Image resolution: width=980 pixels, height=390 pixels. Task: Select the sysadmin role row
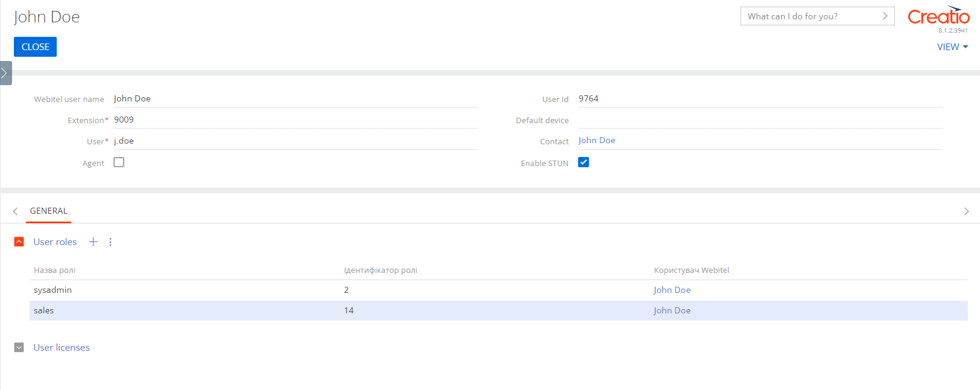498,290
